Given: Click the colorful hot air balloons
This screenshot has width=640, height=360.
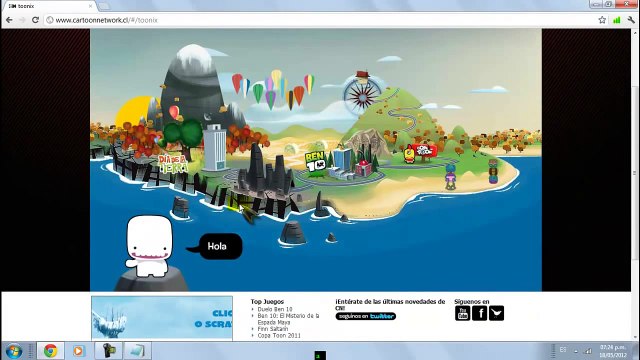Looking at the screenshot, I should coord(274,90).
